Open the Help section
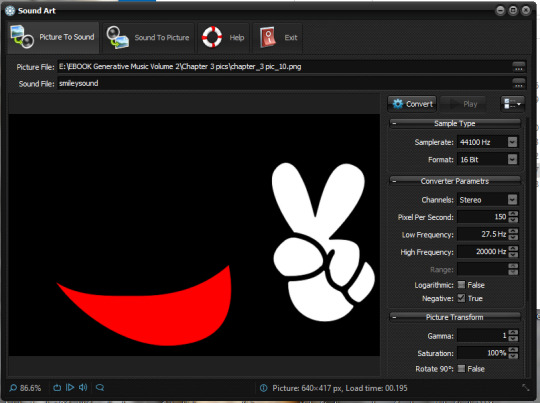Image resolution: width=540 pixels, height=403 pixels. [224, 38]
